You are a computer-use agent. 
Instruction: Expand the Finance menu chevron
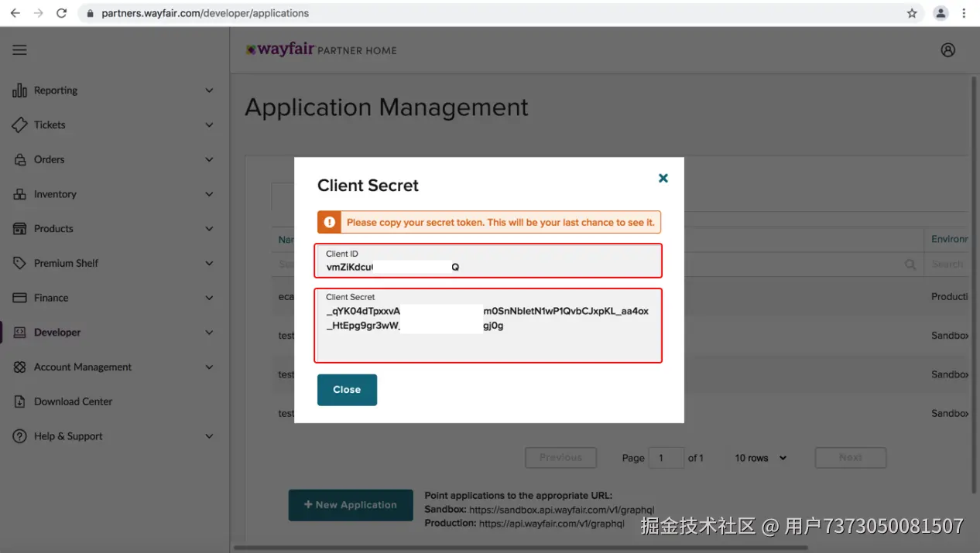coord(209,298)
